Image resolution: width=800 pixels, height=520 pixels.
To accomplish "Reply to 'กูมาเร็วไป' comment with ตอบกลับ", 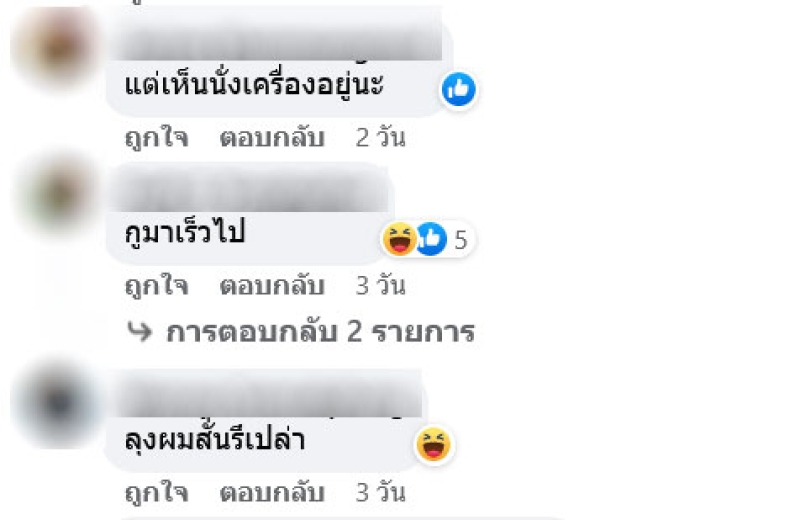I will [272, 285].
